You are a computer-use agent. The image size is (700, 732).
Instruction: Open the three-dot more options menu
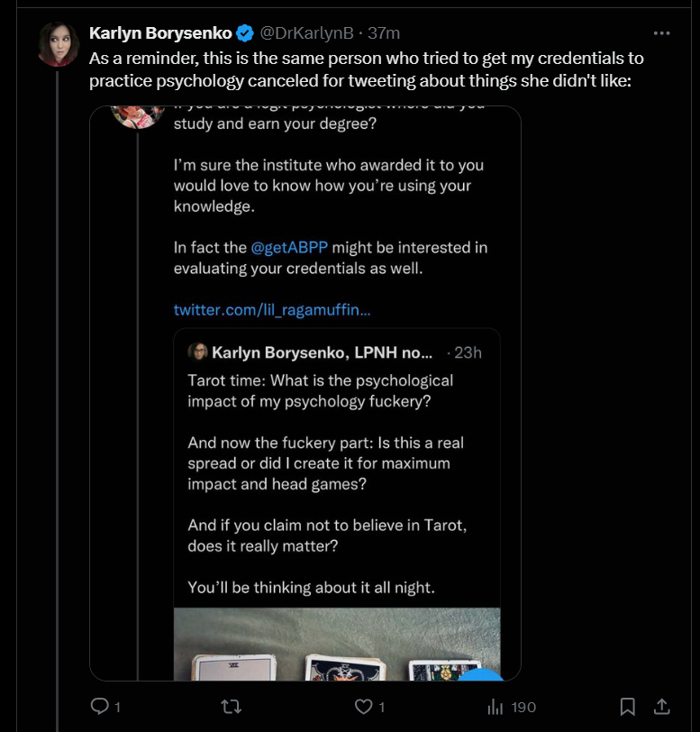coord(662,33)
